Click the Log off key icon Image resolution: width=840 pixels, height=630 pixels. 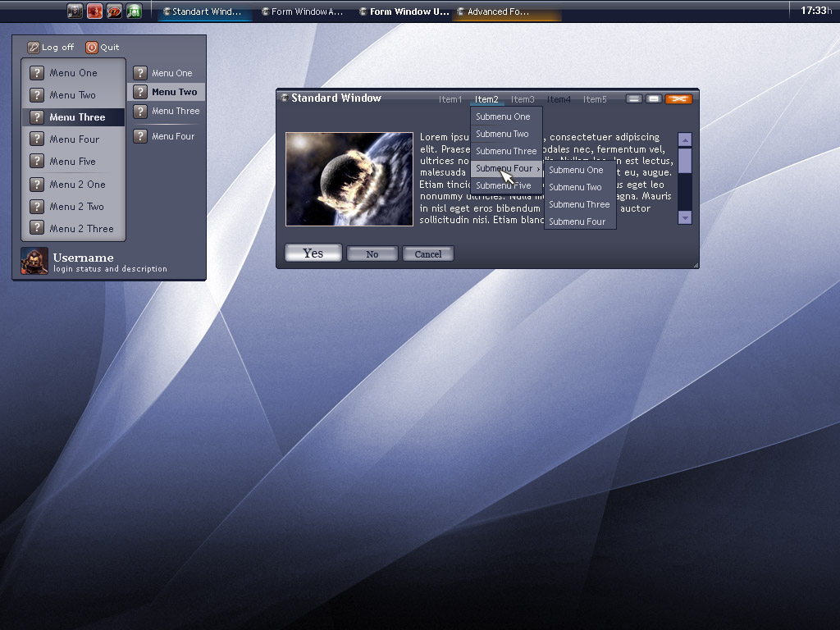[33, 48]
